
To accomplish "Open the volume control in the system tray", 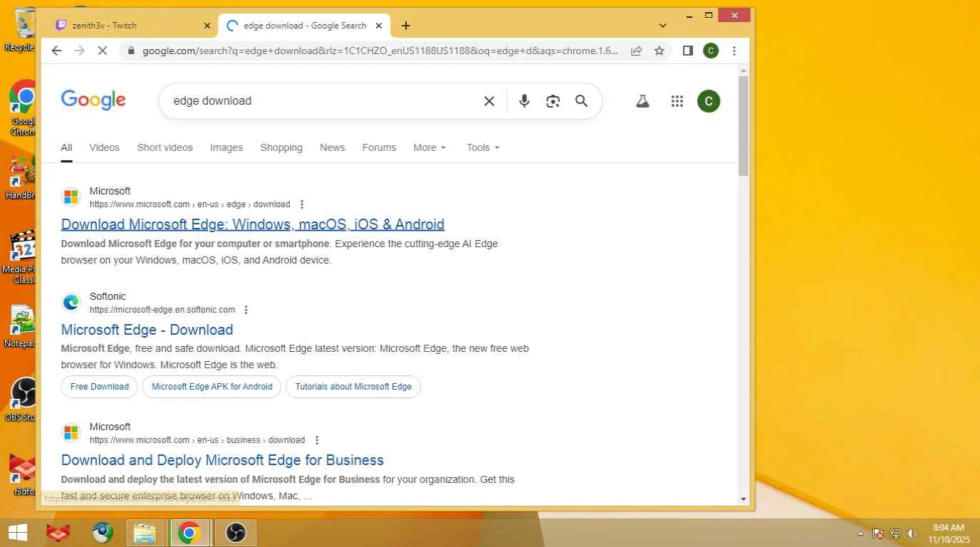I will [912, 533].
